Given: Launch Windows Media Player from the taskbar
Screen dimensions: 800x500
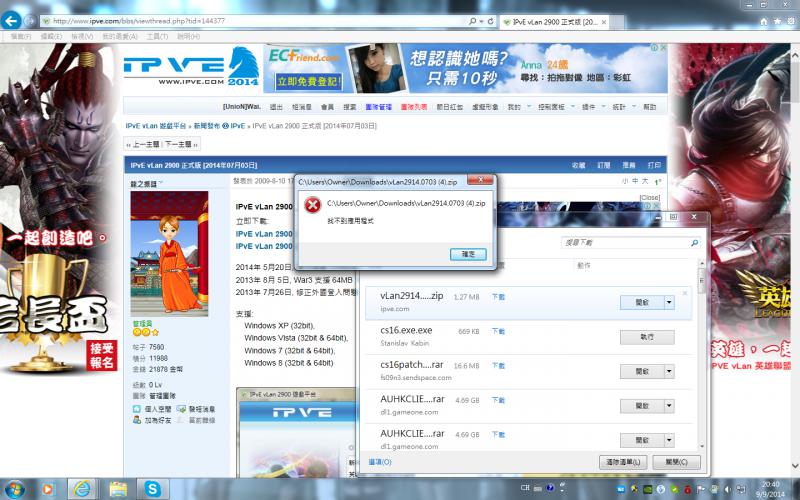Looking at the screenshot, I should 47,489.
